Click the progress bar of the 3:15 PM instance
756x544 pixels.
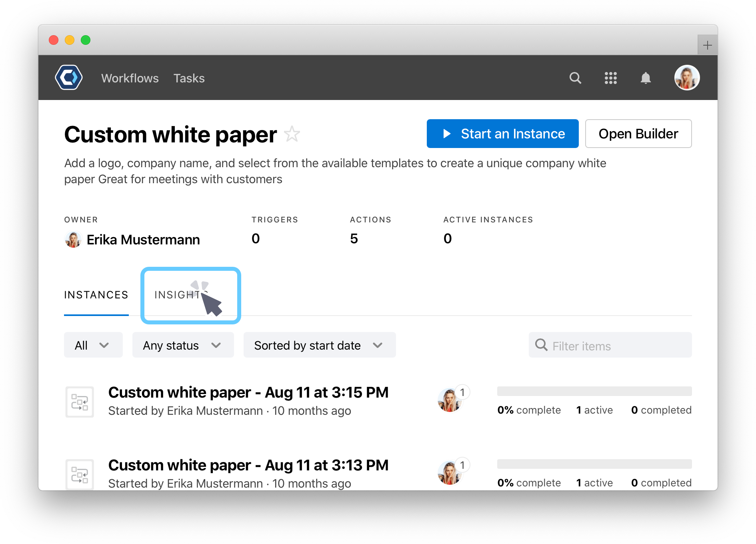click(x=594, y=391)
